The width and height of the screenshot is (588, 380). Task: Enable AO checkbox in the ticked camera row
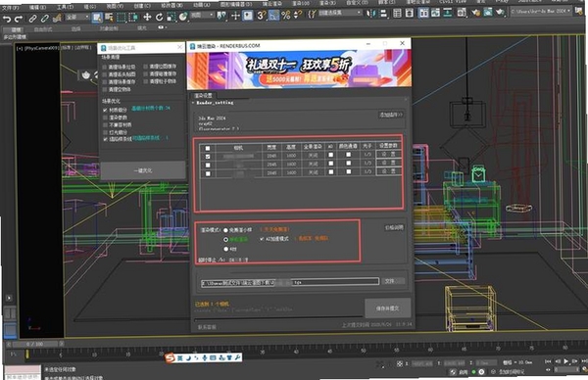coord(330,155)
